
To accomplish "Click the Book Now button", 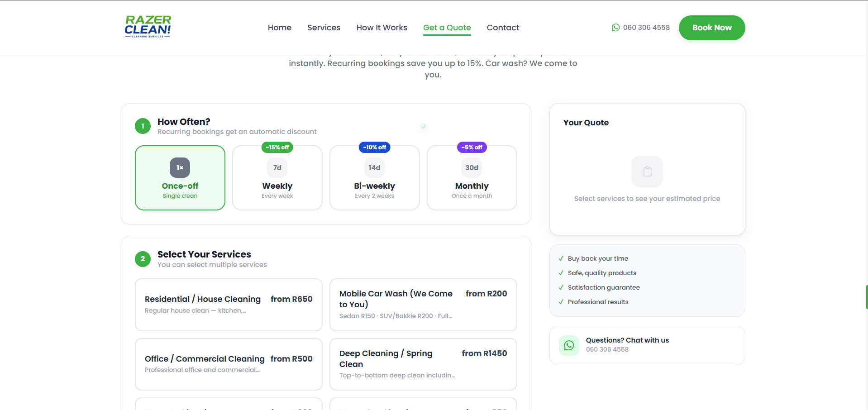I will 712,28.
